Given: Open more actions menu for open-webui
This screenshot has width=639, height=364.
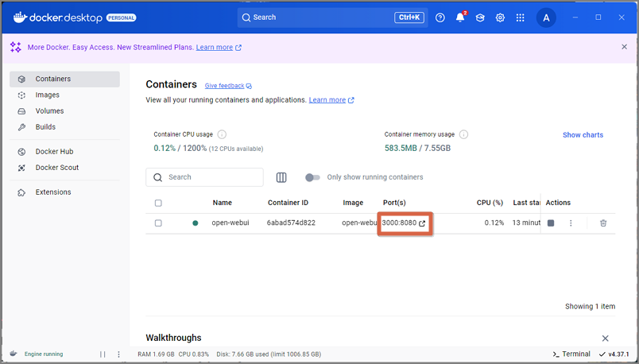Looking at the screenshot, I should (x=571, y=223).
